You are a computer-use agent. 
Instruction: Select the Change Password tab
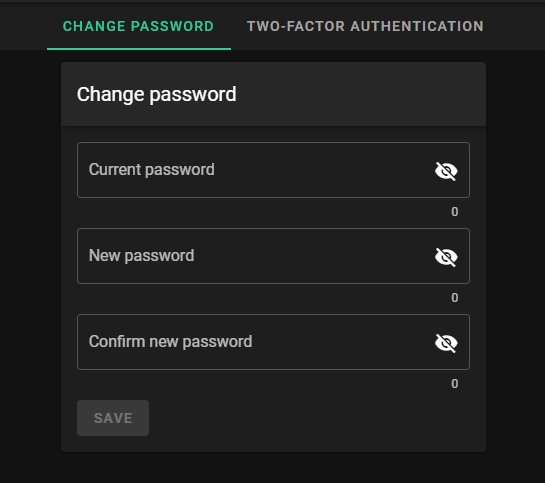pyautogui.click(x=138, y=26)
